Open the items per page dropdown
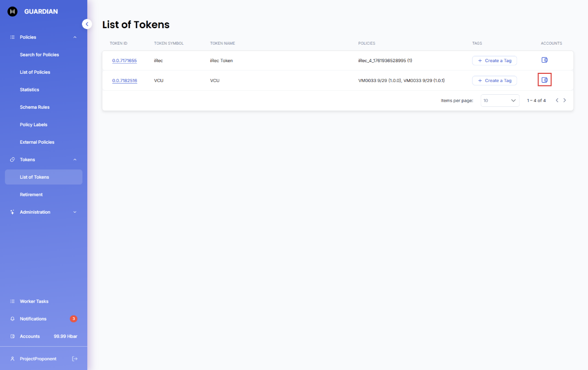Screen dimensions: 588x370 coord(500,101)
